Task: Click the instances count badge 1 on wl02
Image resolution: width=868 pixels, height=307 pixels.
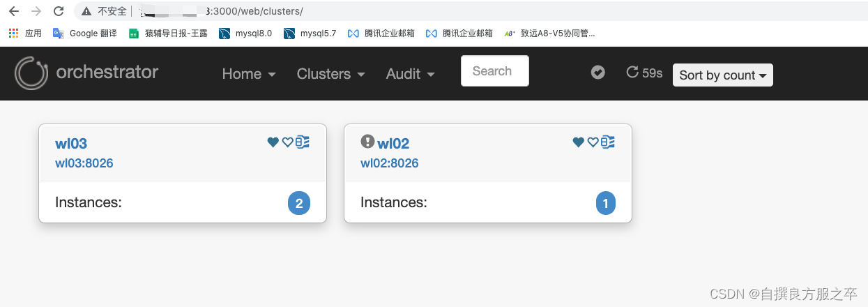Action: point(605,203)
